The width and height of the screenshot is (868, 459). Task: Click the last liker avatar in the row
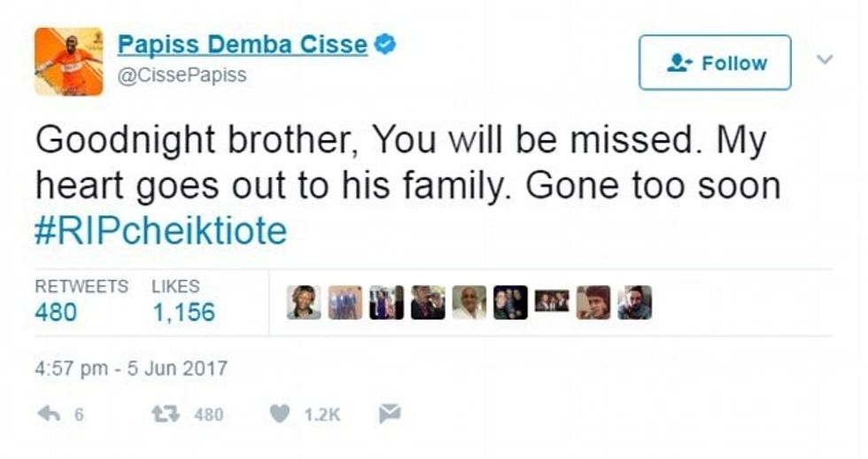(x=634, y=302)
